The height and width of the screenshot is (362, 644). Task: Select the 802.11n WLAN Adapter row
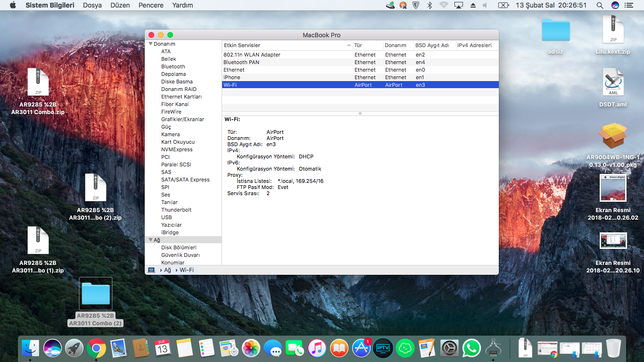[x=252, y=55]
